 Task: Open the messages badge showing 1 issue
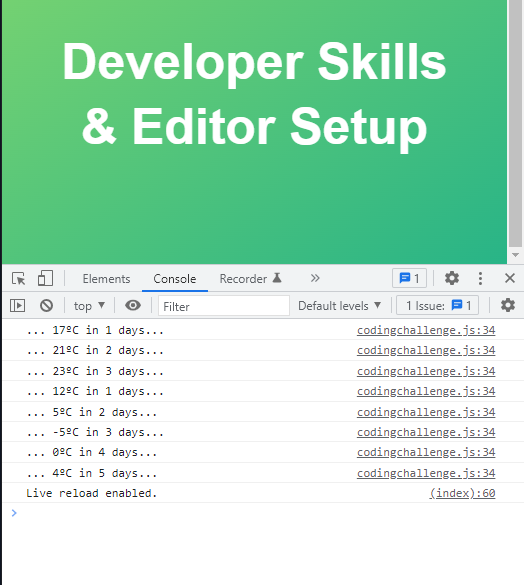tap(409, 278)
